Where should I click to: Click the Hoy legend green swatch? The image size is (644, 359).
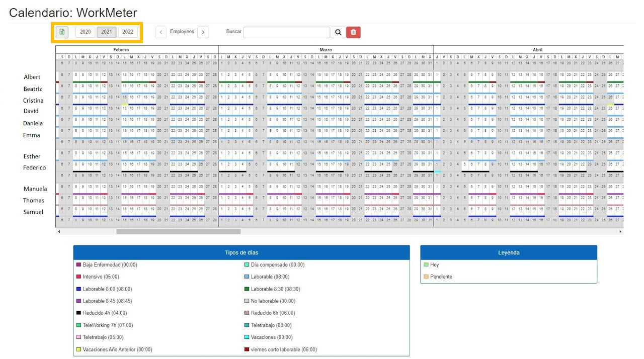[426, 265]
